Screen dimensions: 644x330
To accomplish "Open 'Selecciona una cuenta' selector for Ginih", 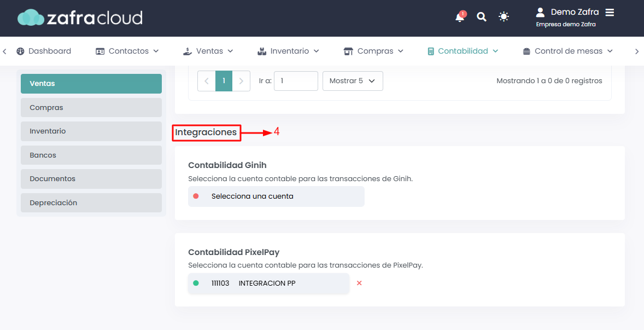I will coord(276,196).
